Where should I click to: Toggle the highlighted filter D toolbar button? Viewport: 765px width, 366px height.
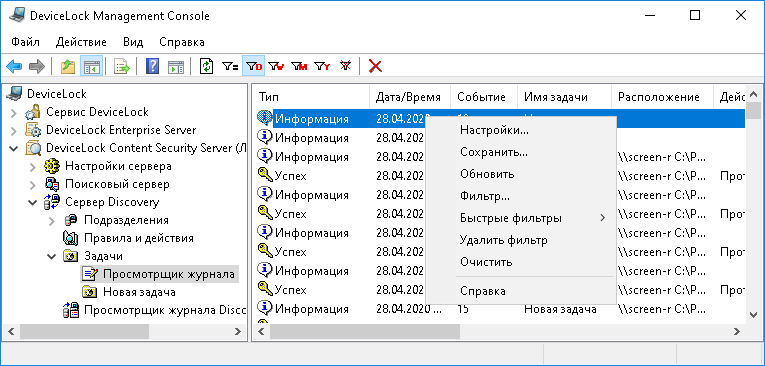tap(254, 66)
